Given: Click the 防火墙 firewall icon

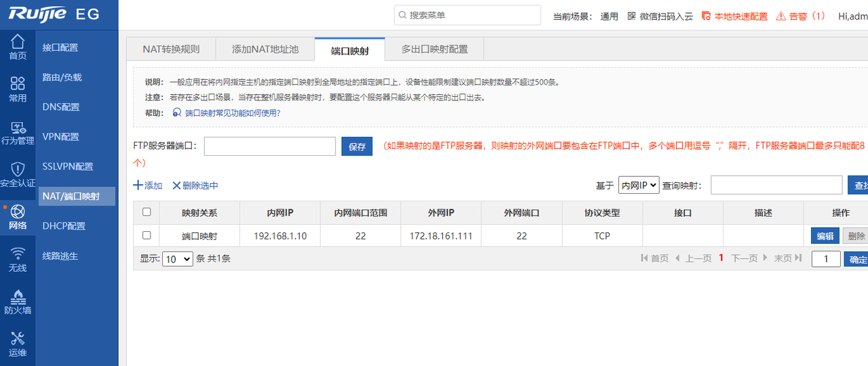Looking at the screenshot, I should 18,297.
